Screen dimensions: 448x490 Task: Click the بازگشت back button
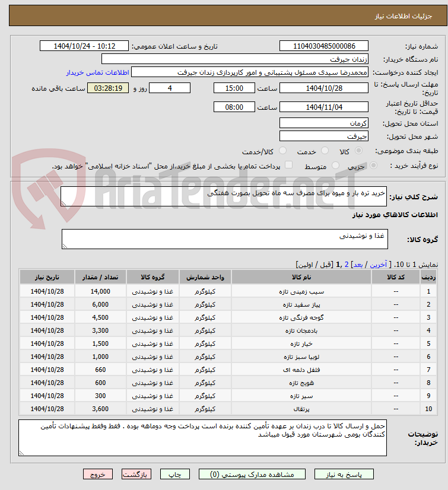coord(136,475)
